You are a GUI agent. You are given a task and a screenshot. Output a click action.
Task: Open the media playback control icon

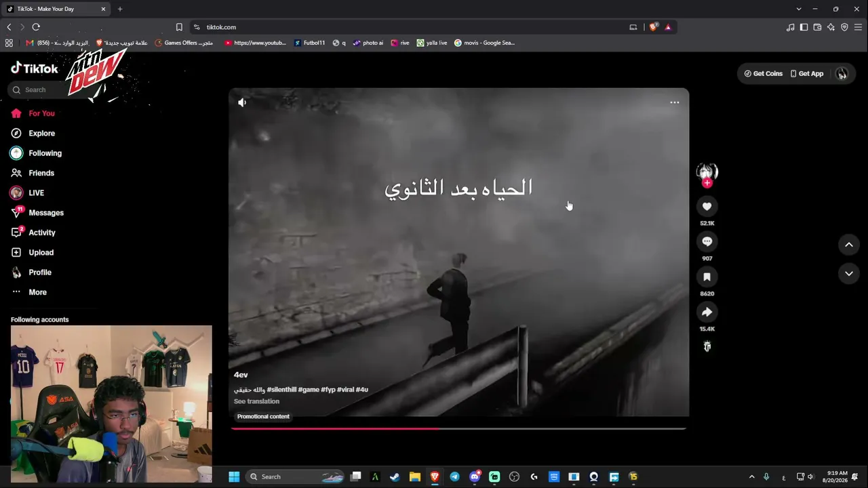[x=790, y=27]
